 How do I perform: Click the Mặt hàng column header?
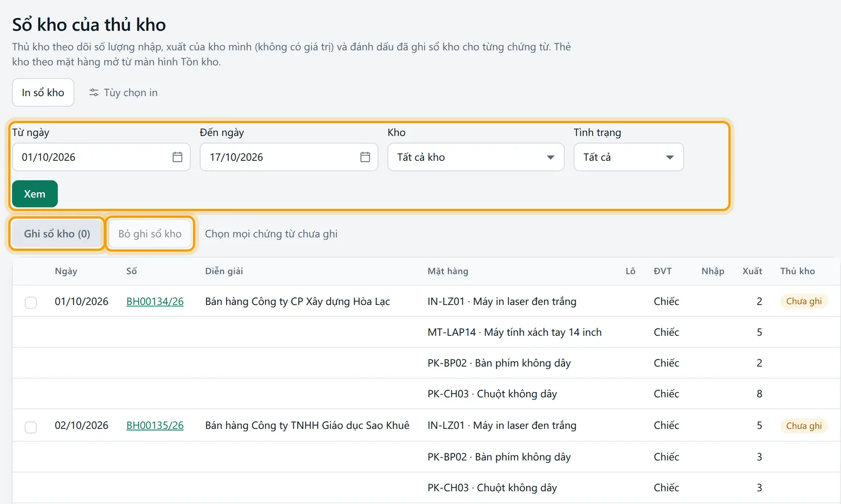coord(448,271)
